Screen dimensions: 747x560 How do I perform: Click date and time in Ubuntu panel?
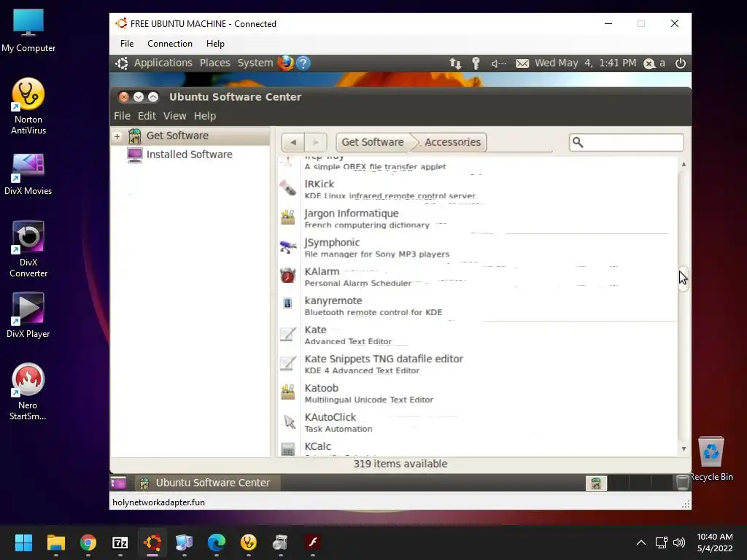coord(586,63)
